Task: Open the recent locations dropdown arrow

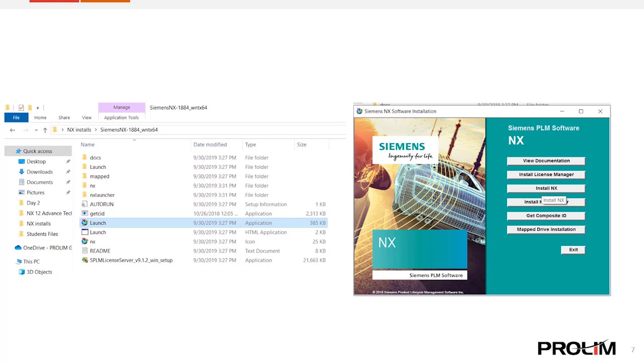Action: pyautogui.click(x=36, y=130)
